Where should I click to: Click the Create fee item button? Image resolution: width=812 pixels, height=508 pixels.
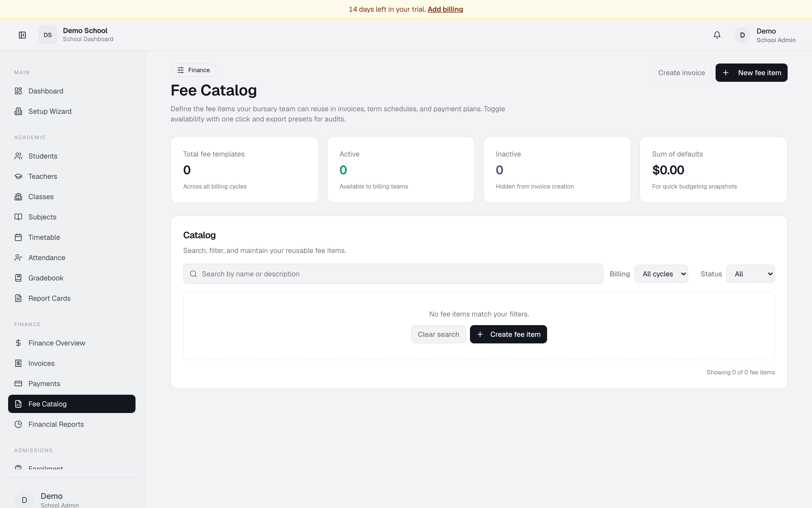[x=508, y=334]
